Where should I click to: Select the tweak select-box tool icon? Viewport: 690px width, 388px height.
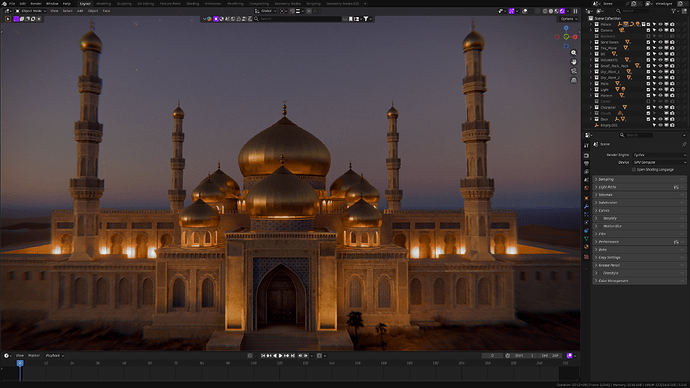click(8, 19)
